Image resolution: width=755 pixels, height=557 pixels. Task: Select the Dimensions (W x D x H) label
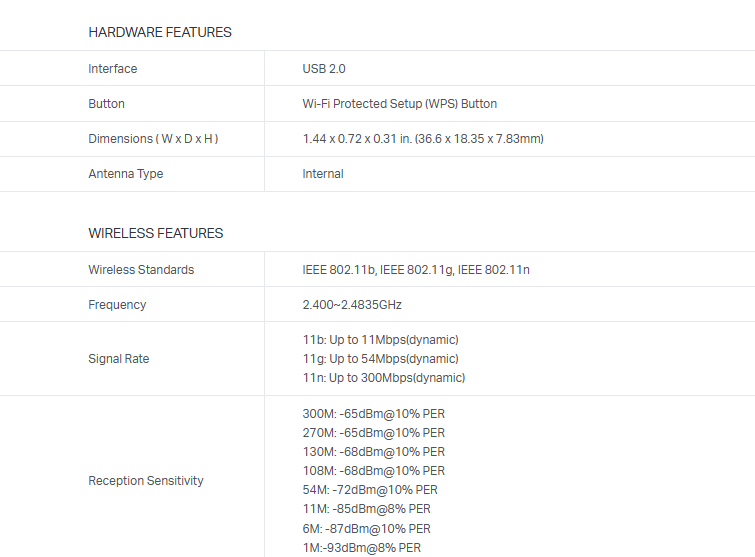click(153, 139)
